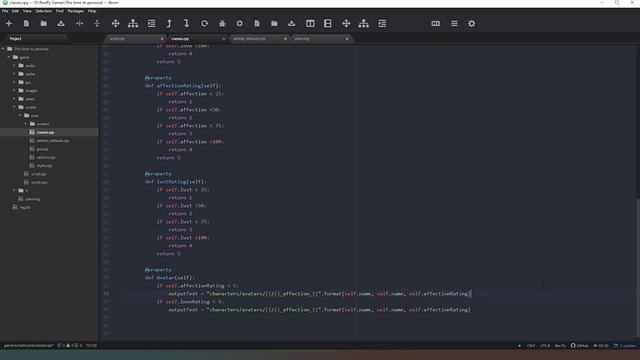The width and height of the screenshot is (640, 360).
Task: Close the script.rpy tab
Action: click(x=162, y=39)
